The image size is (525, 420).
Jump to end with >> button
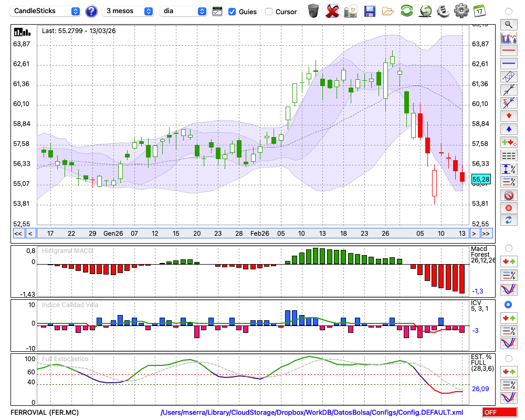click(x=486, y=234)
